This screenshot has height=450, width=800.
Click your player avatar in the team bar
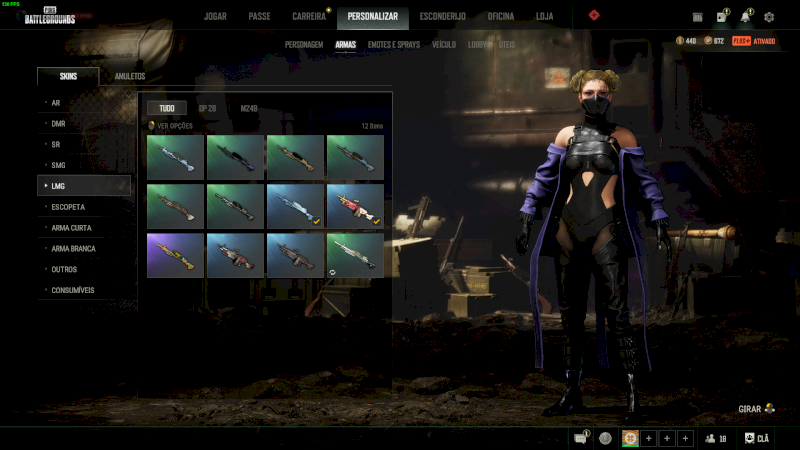[630, 438]
